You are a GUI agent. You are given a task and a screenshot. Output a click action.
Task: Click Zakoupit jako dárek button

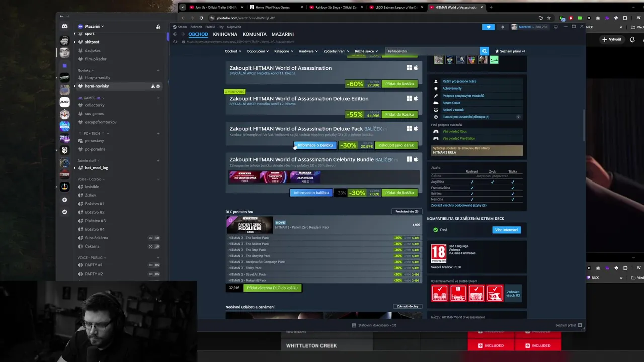396,145
